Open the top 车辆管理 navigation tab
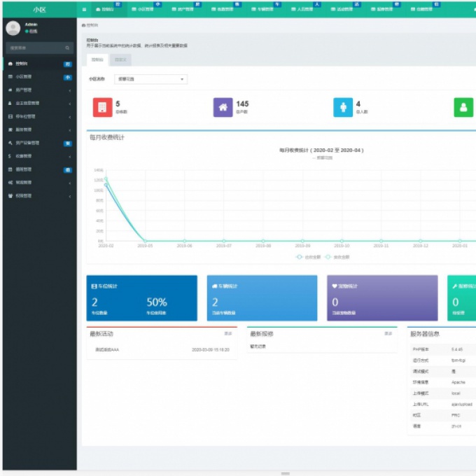476x476 pixels. pyautogui.click(x=264, y=9)
